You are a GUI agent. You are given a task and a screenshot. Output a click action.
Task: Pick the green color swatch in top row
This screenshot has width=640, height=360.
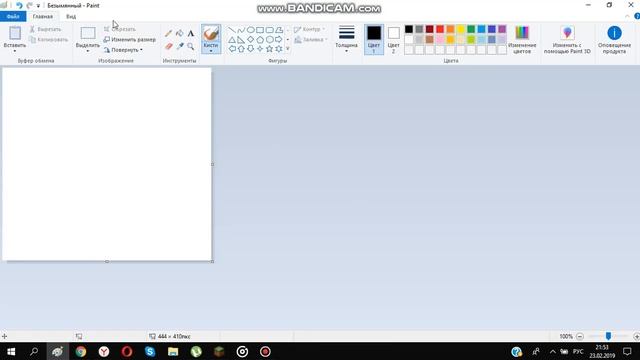pyautogui.click(x=471, y=29)
